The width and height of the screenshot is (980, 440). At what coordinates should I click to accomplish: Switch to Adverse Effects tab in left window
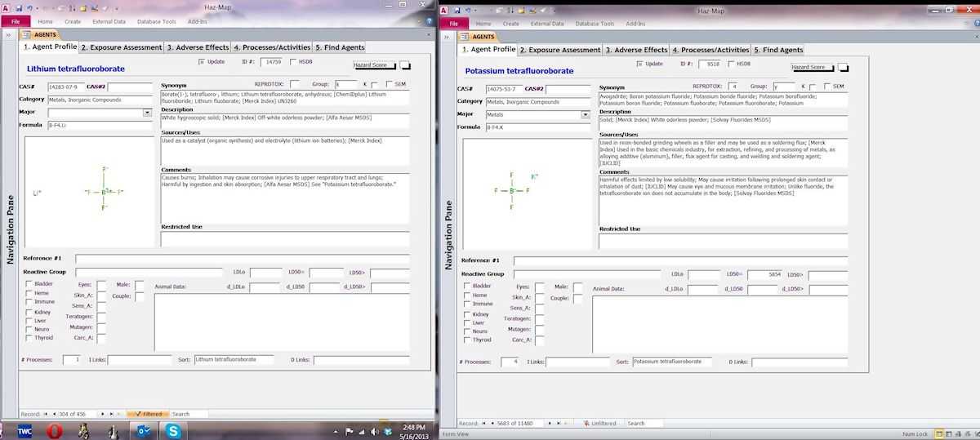(198, 47)
